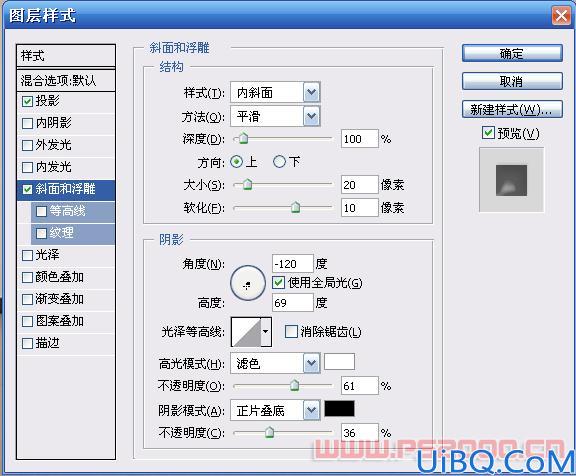The image size is (576, 476).
Task: Enable the 等高线 sub-option checkbox
Action: click(42, 212)
